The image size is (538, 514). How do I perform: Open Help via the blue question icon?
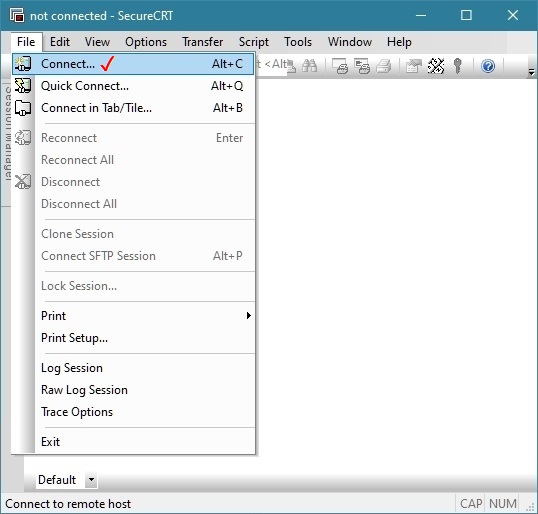488,66
